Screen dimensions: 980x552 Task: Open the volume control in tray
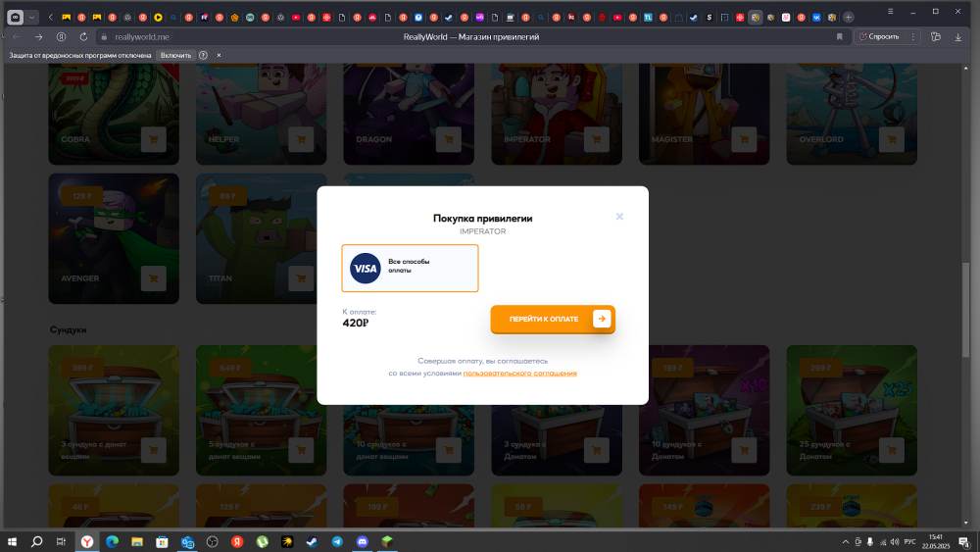pyautogui.click(x=895, y=542)
